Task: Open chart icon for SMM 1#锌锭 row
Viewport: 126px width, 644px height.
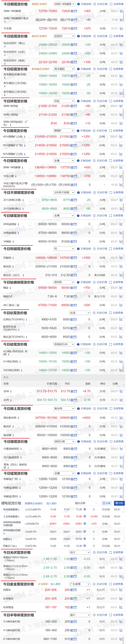Action: [x=121, y=115]
